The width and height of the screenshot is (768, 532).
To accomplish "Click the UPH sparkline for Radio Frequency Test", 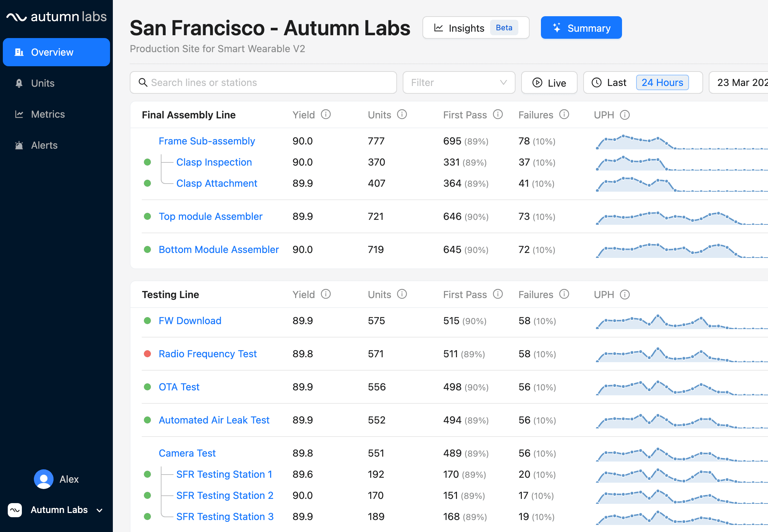I will click(x=681, y=354).
